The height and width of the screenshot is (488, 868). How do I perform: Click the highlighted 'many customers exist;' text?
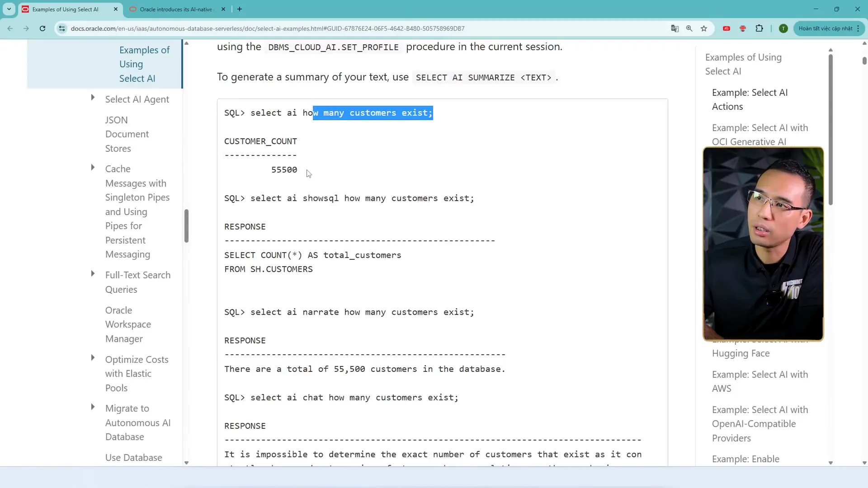click(378, 113)
